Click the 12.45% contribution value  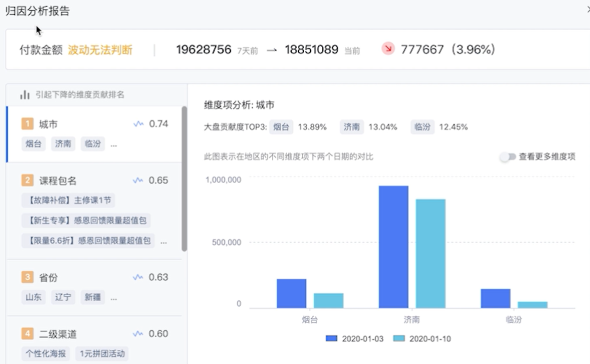(453, 127)
